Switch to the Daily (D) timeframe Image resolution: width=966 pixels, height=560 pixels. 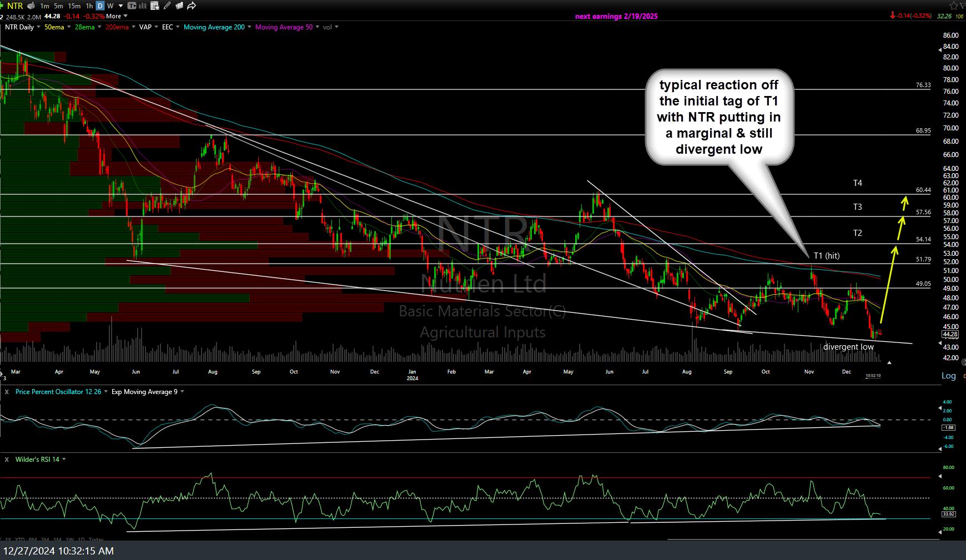[99, 6]
